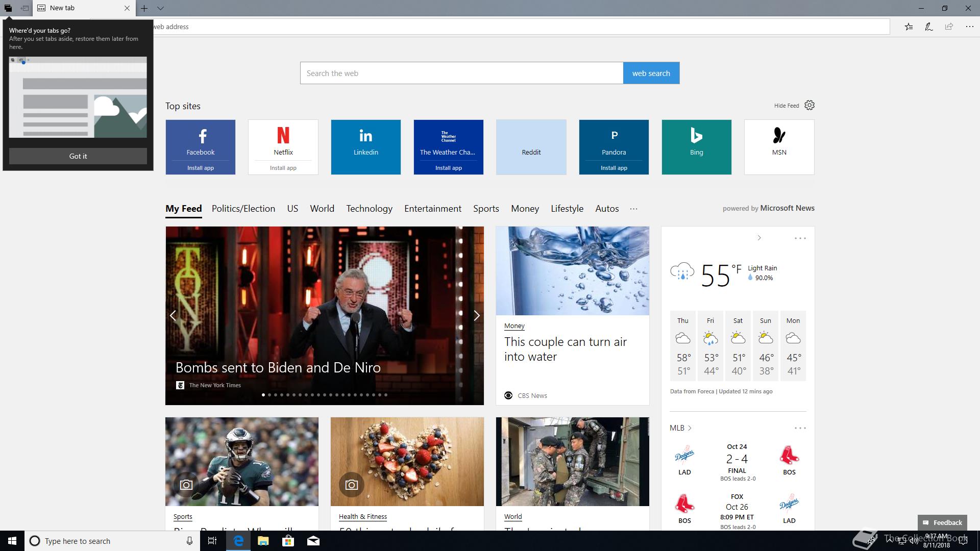Open the tabs you've set aside icon
Viewport: 980px width, 551px height.
(x=8, y=8)
